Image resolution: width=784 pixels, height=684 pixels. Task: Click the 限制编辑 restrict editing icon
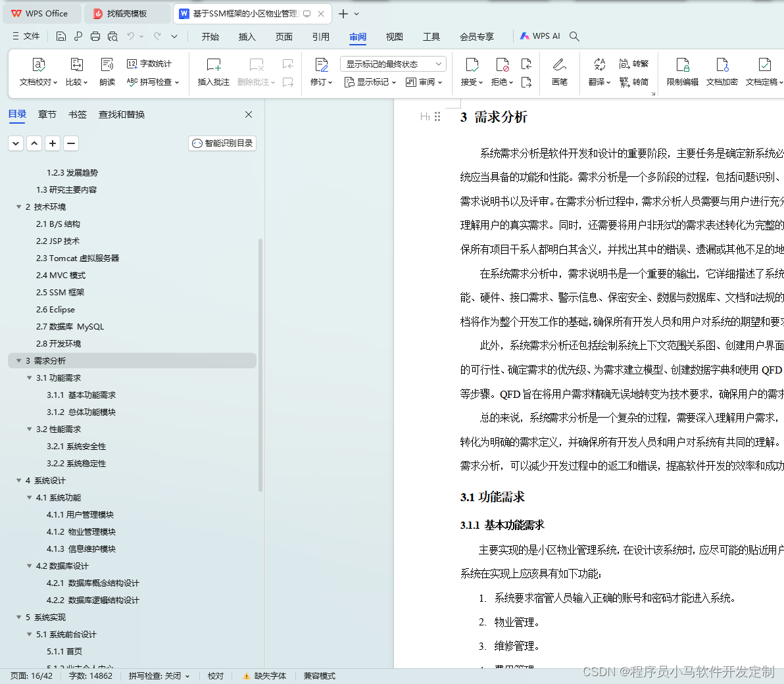point(682,72)
